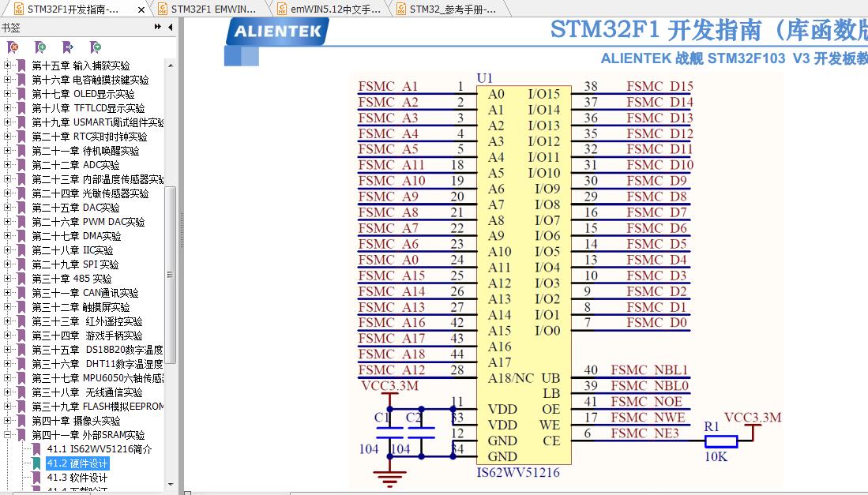Viewport: 868px width, 495px height.
Task: Select the STM32F1开发指南 tab
Action: tap(73, 9)
